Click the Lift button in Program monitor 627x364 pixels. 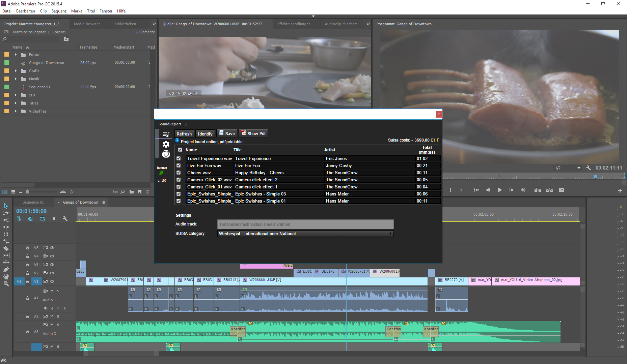pyautogui.click(x=538, y=190)
